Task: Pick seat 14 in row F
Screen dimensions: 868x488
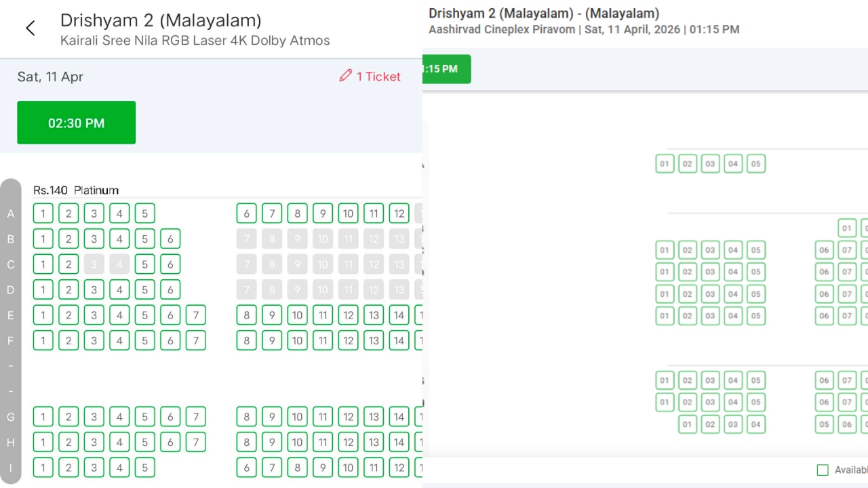Action: point(399,340)
